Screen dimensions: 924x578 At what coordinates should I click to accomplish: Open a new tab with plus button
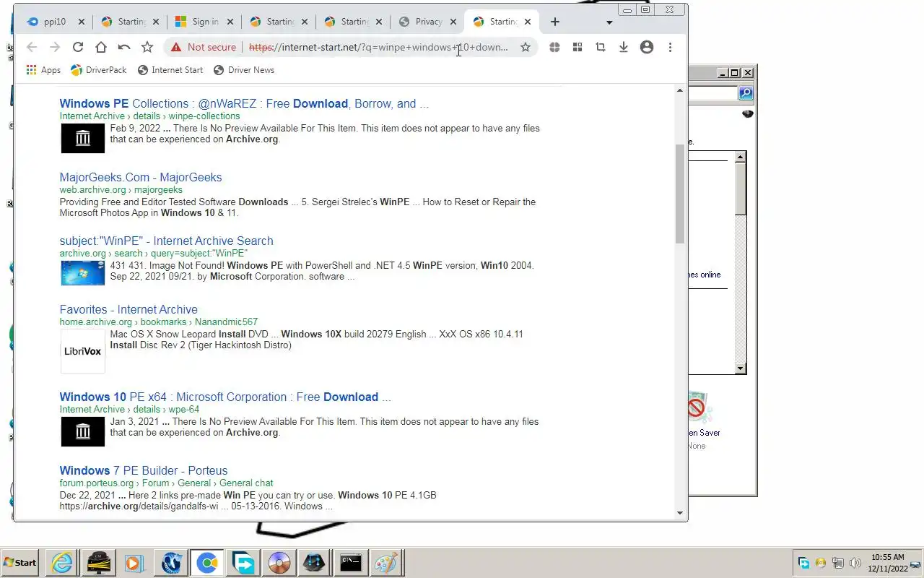tap(554, 22)
